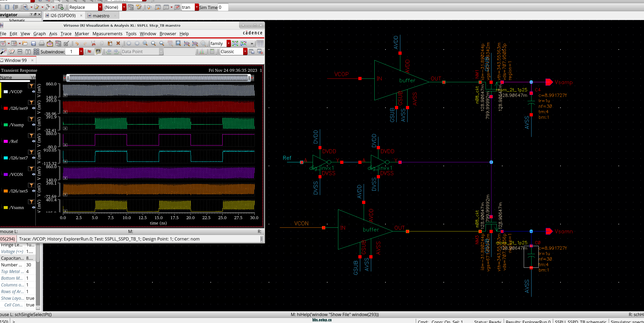The image size is (644, 323).
Task: Toggle the graph grid layout icon
Action: click(260, 44)
